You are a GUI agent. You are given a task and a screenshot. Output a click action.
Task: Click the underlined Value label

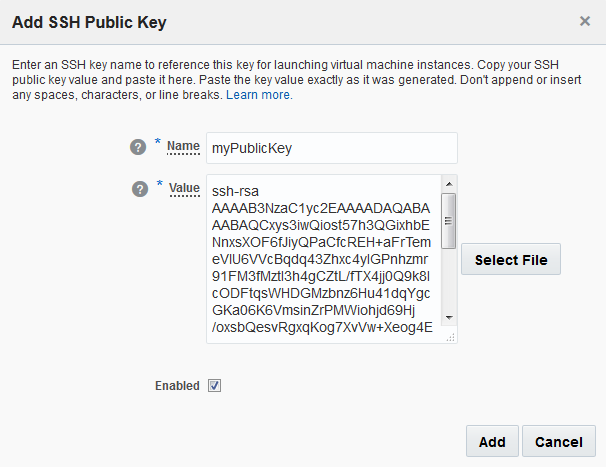184,187
